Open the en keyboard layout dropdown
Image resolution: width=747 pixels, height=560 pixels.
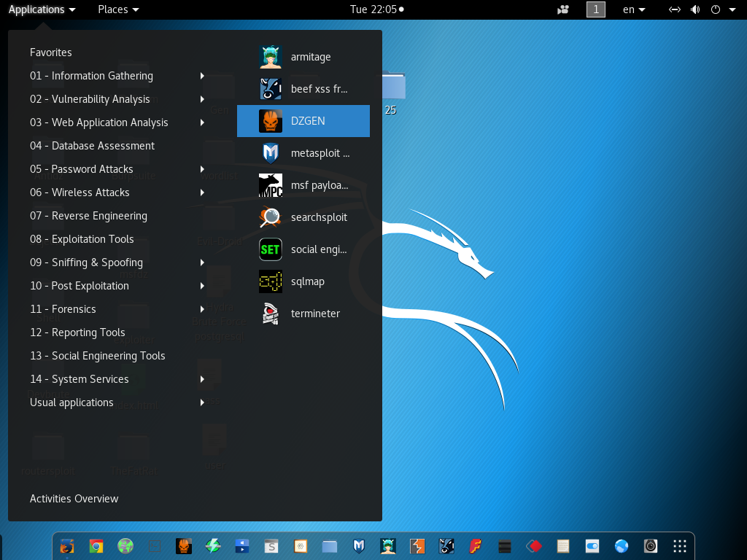634,9
